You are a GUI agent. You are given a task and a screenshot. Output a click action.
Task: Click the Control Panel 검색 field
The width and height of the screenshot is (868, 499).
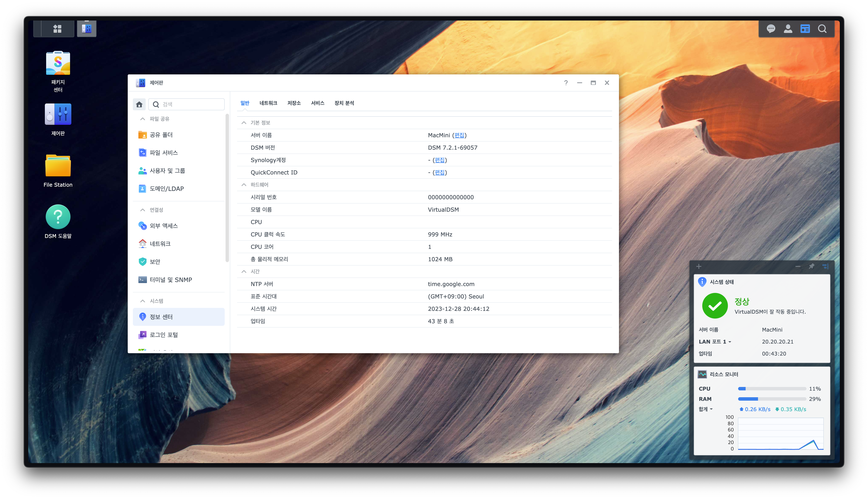186,104
